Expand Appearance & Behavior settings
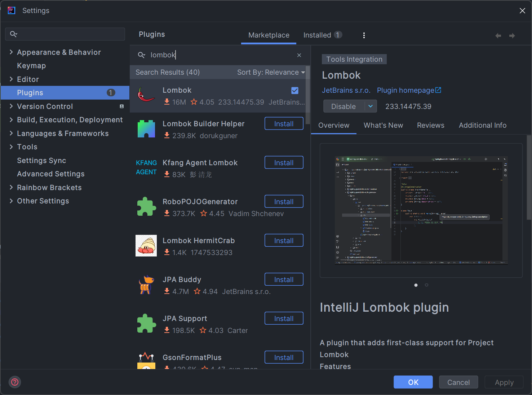The width and height of the screenshot is (532, 395). pyautogui.click(x=11, y=52)
